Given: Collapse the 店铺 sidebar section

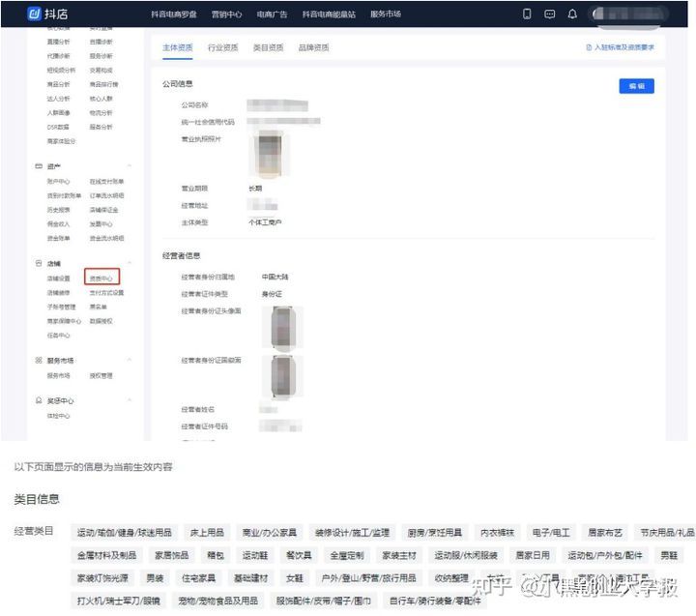Looking at the screenshot, I should [130, 263].
